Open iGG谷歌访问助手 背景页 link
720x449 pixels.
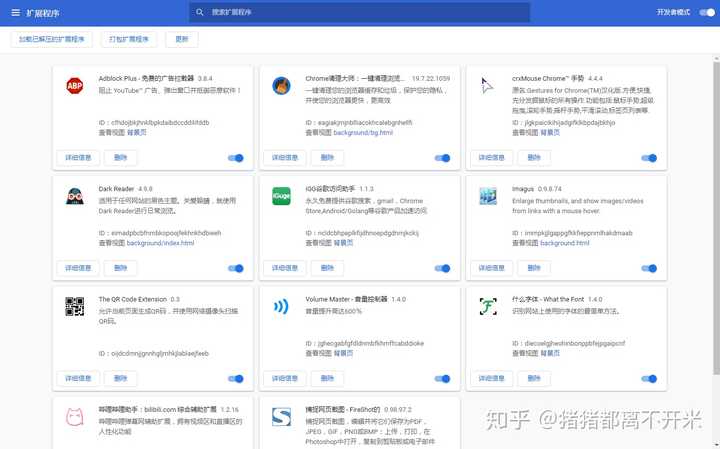tap(343, 243)
